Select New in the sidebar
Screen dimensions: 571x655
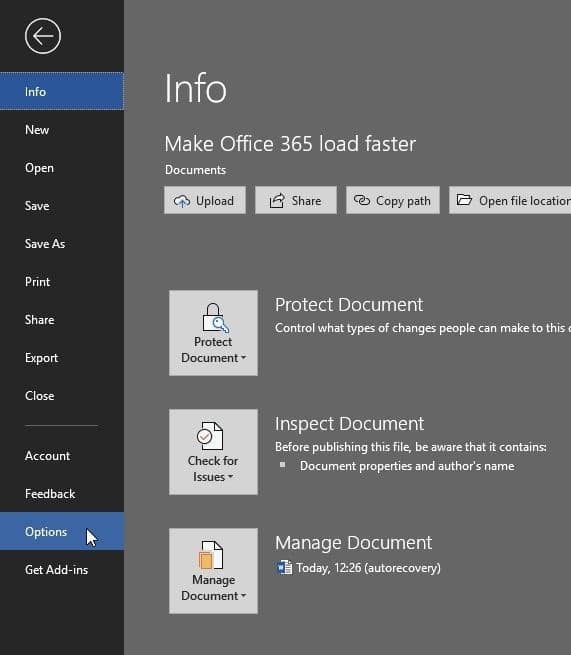click(62, 130)
